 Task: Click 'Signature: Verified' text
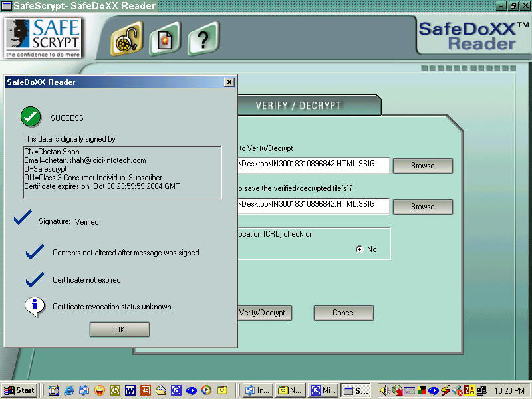click(68, 221)
